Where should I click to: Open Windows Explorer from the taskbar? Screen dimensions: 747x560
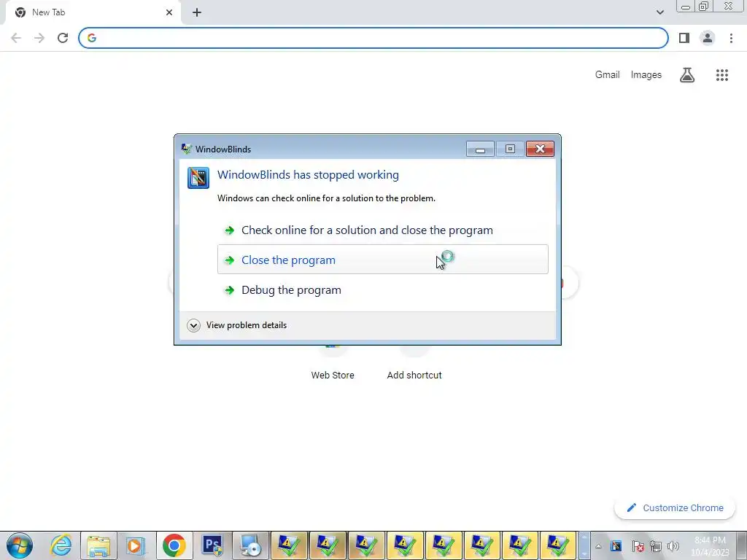pyautogui.click(x=98, y=545)
